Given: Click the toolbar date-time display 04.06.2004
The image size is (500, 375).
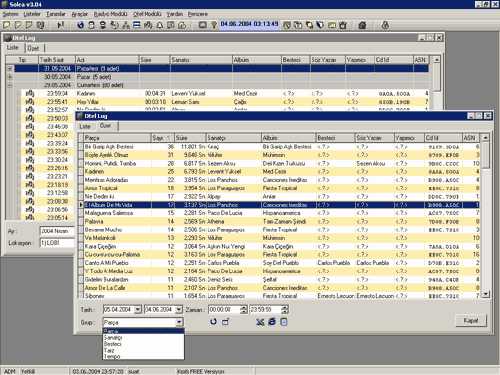Looking at the screenshot, I should pos(249,24).
